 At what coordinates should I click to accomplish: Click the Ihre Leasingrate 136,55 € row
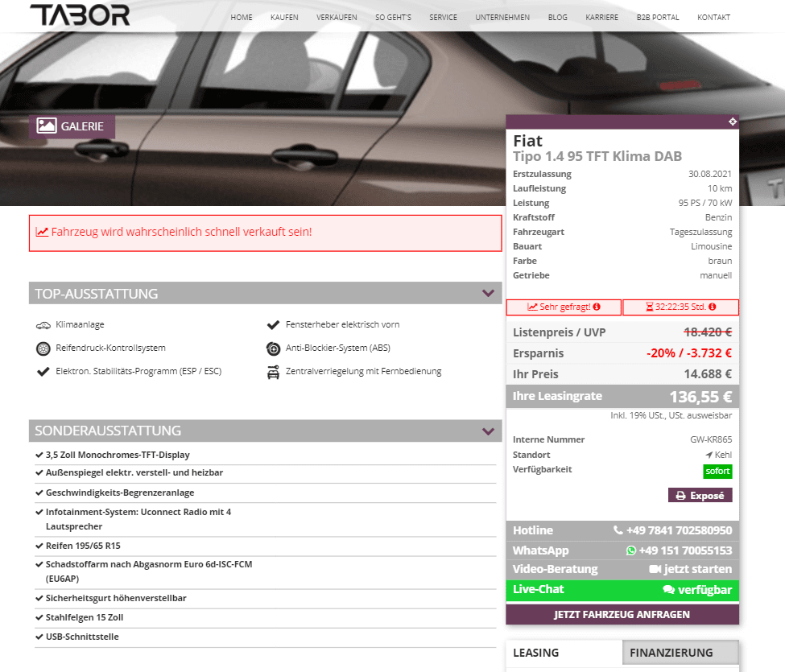pyautogui.click(x=622, y=396)
